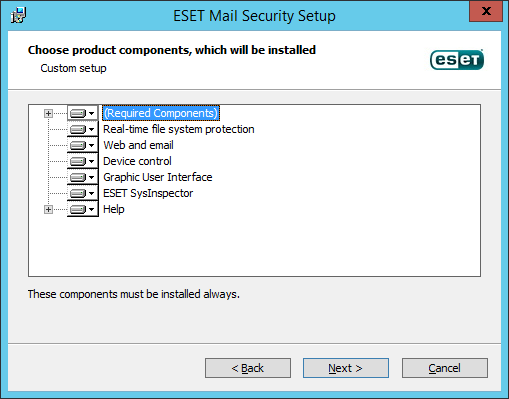This screenshot has height=399, width=509.
Task: Open the installer icon in the title bar
Action: click(x=18, y=15)
